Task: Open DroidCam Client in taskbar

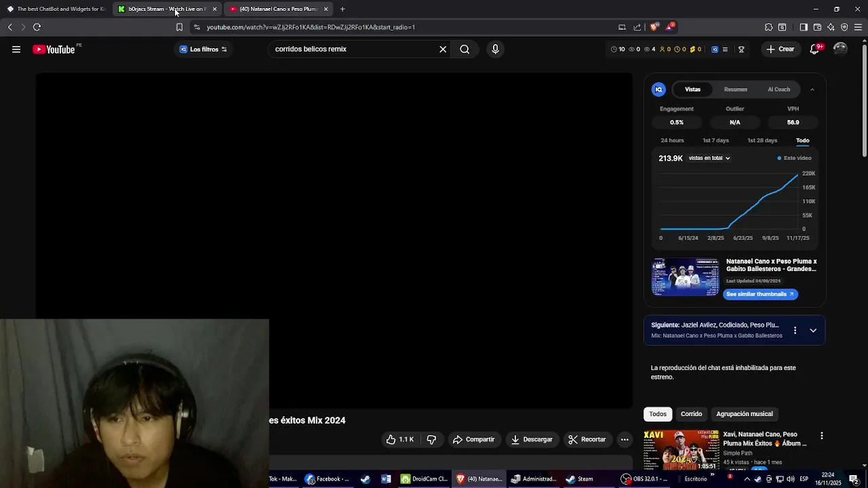Action: (424, 479)
